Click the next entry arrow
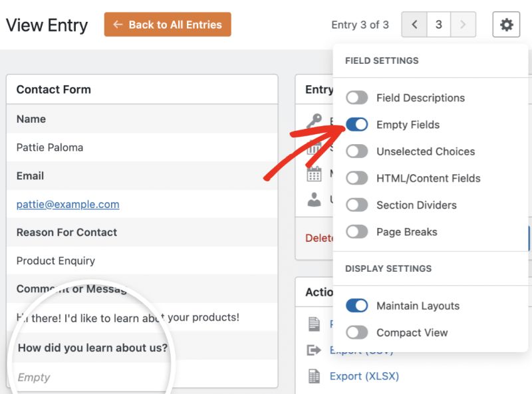This screenshot has width=532, height=394. [x=463, y=25]
